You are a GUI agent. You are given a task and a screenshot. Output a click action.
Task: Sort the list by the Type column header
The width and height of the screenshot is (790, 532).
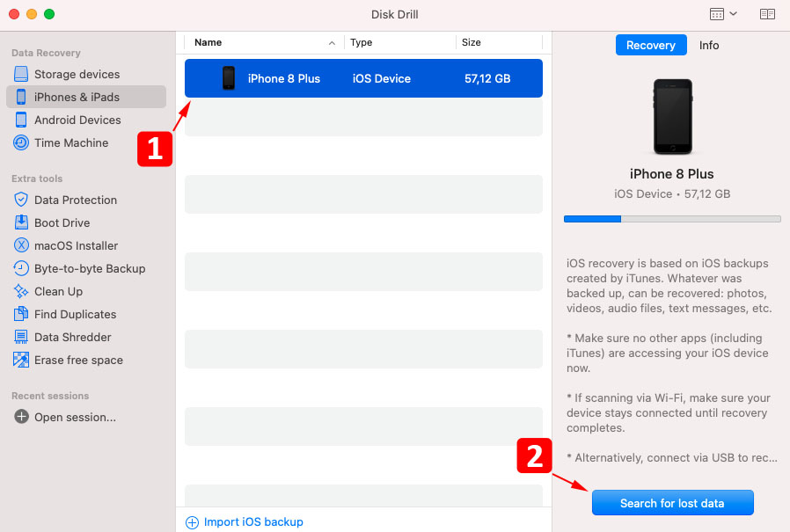pyautogui.click(x=400, y=42)
